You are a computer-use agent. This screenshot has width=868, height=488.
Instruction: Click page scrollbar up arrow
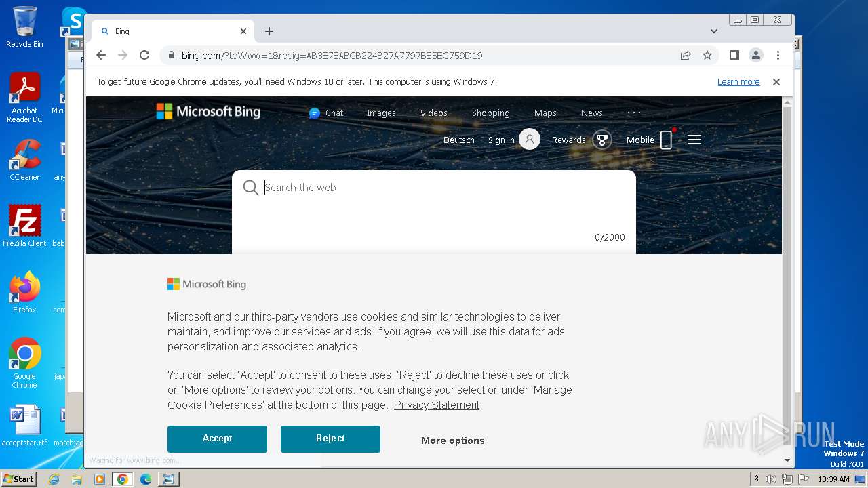pos(787,102)
